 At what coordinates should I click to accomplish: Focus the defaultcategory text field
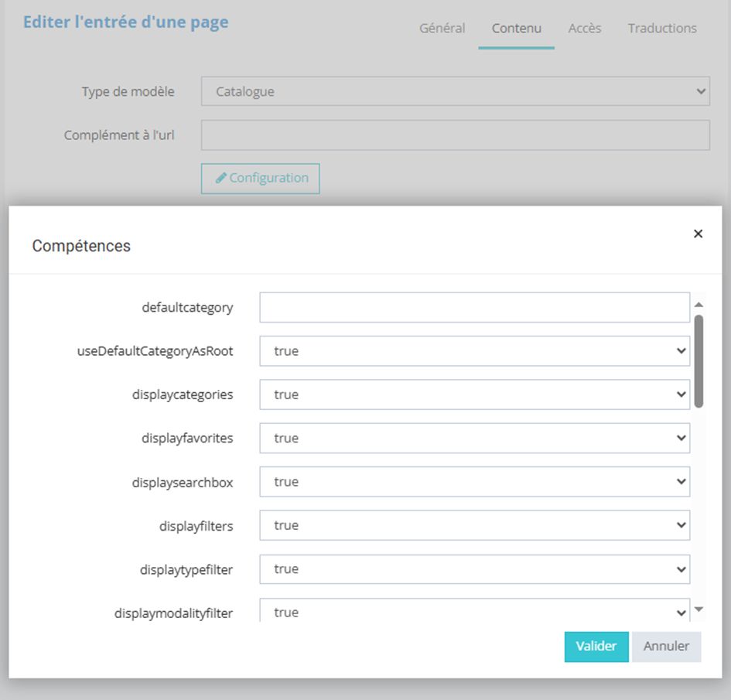coord(474,307)
